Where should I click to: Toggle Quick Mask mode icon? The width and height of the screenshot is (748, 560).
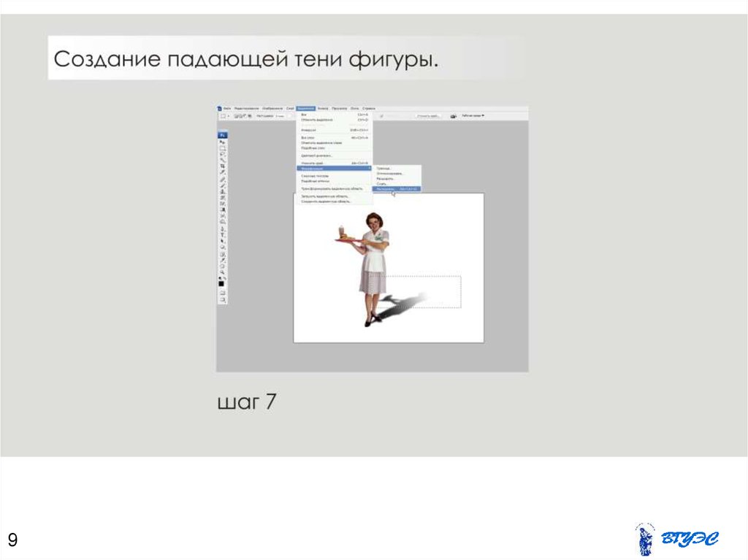(x=222, y=292)
